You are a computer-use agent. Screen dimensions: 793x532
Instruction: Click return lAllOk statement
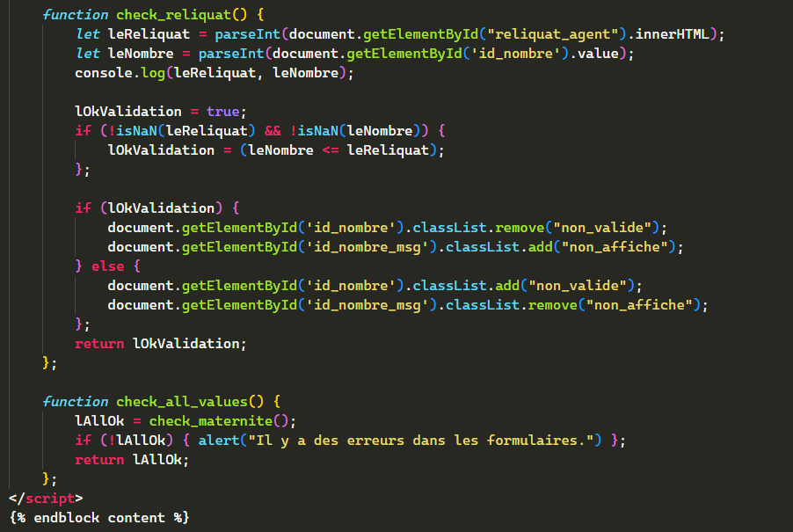(132, 460)
